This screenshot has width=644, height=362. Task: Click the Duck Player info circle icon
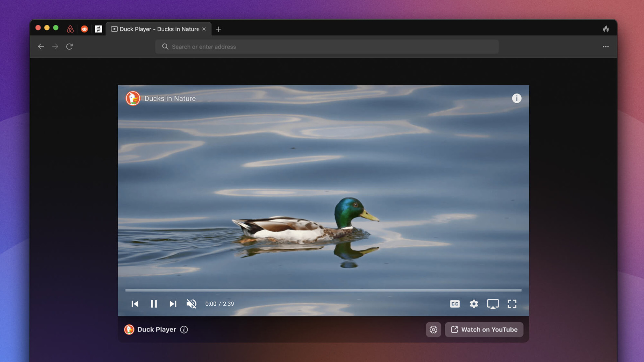tap(183, 329)
